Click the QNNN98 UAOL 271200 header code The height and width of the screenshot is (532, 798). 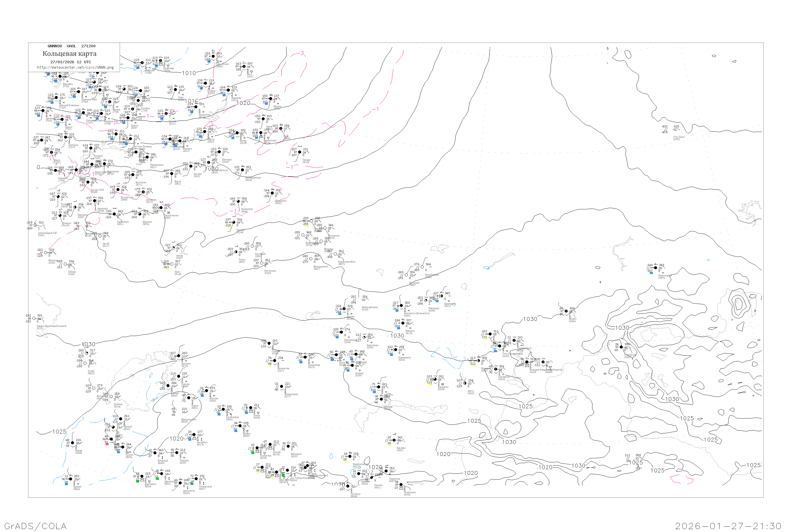coord(72,46)
